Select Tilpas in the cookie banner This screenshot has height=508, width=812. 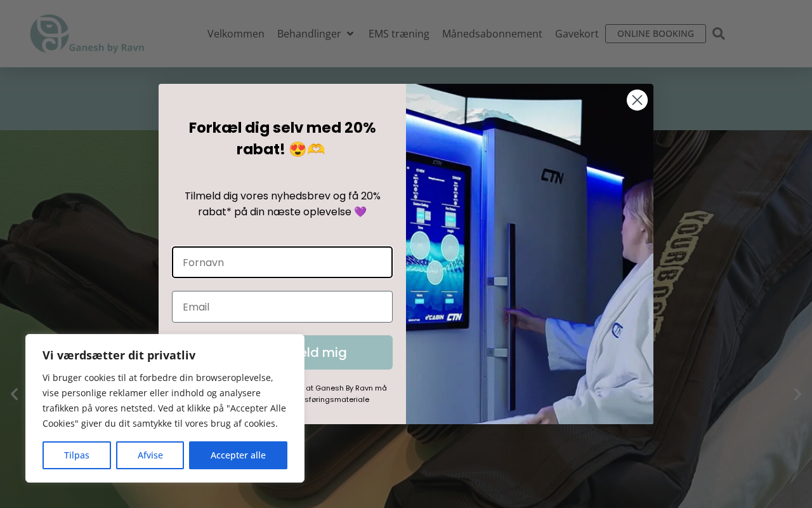(x=77, y=455)
